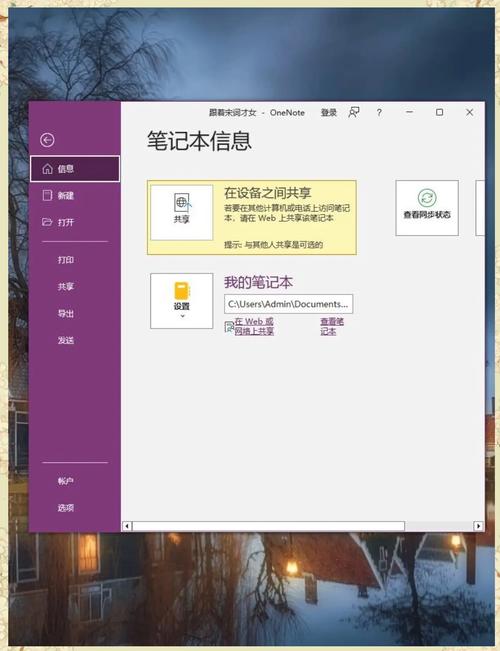This screenshot has width=500, height=651.
Task: Go back using the circled arrow
Action: pyautogui.click(x=47, y=140)
